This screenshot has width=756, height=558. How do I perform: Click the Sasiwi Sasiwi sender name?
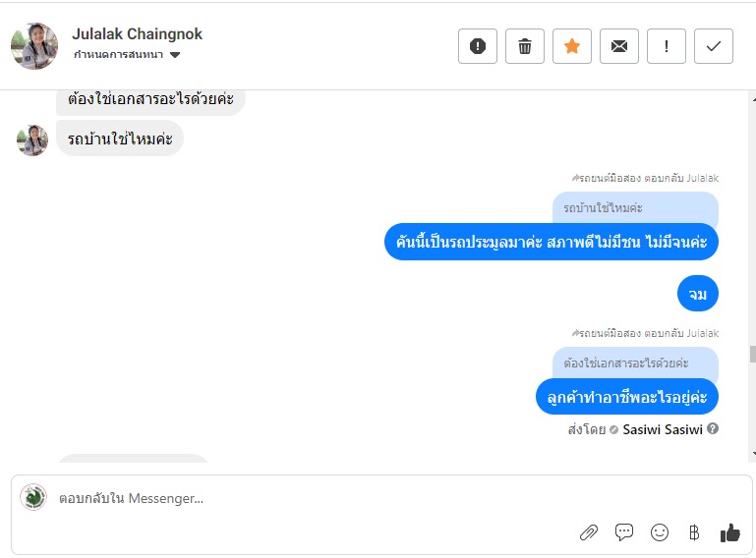[663, 429]
